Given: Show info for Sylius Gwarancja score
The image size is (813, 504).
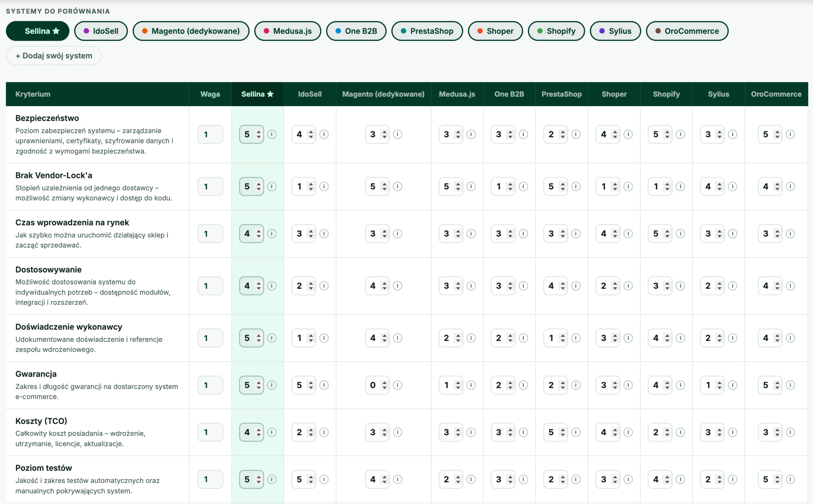Looking at the screenshot, I should [x=732, y=385].
